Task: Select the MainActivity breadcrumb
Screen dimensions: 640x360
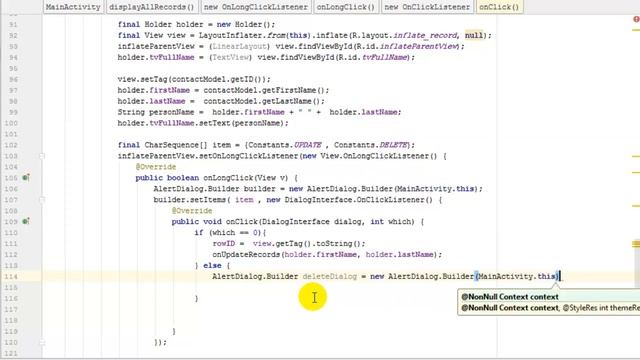Action: pos(73,7)
